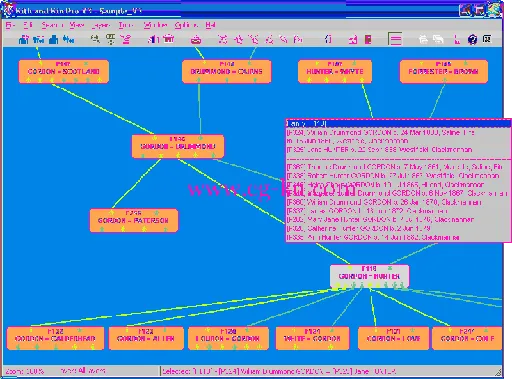Open the Tools menu
Image resolution: width=512 pixels, height=379 pixels.
pos(126,25)
